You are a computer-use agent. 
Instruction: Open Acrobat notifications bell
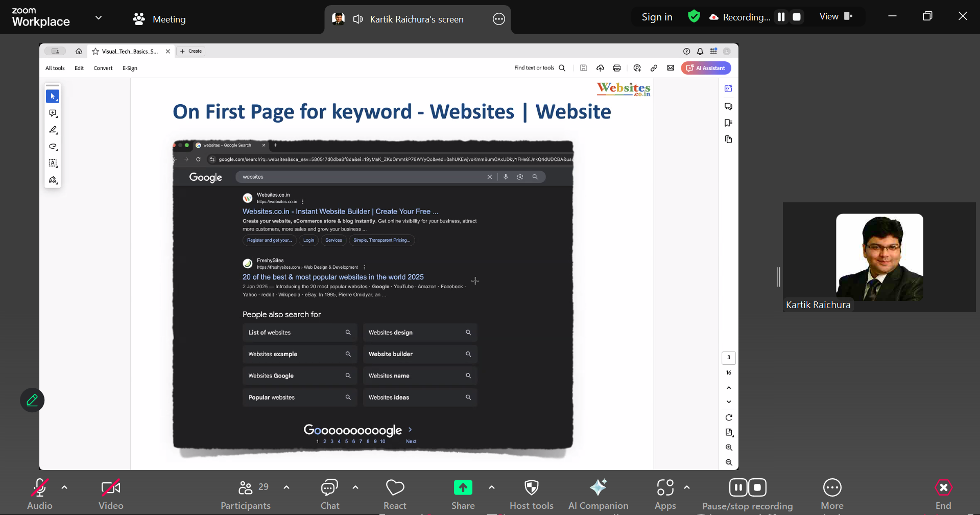[700, 51]
